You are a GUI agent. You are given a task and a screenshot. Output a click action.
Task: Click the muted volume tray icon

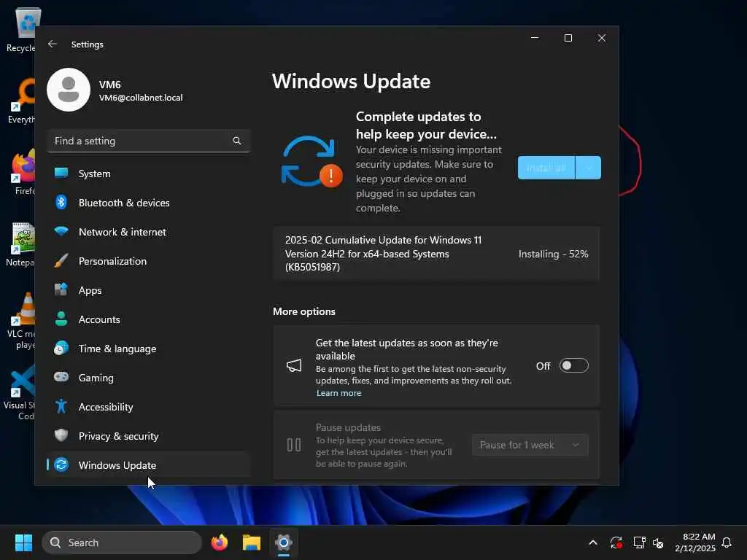click(x=658, y=542)
